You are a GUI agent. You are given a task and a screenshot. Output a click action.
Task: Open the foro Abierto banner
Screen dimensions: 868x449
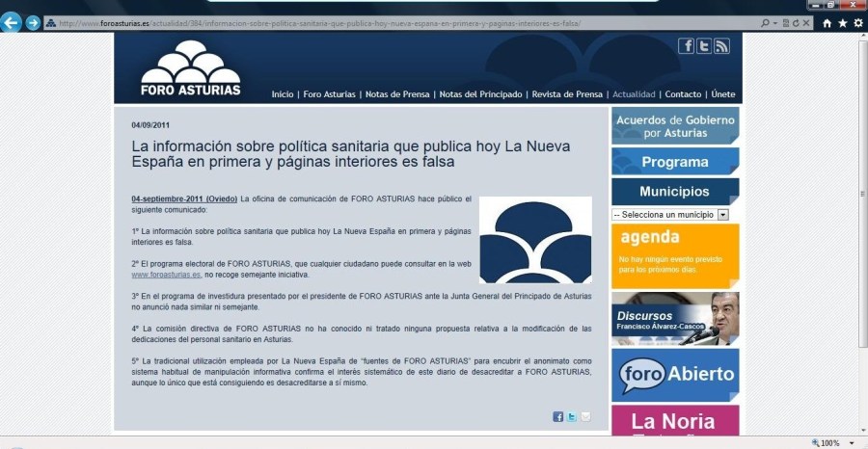tap(675, 375)
